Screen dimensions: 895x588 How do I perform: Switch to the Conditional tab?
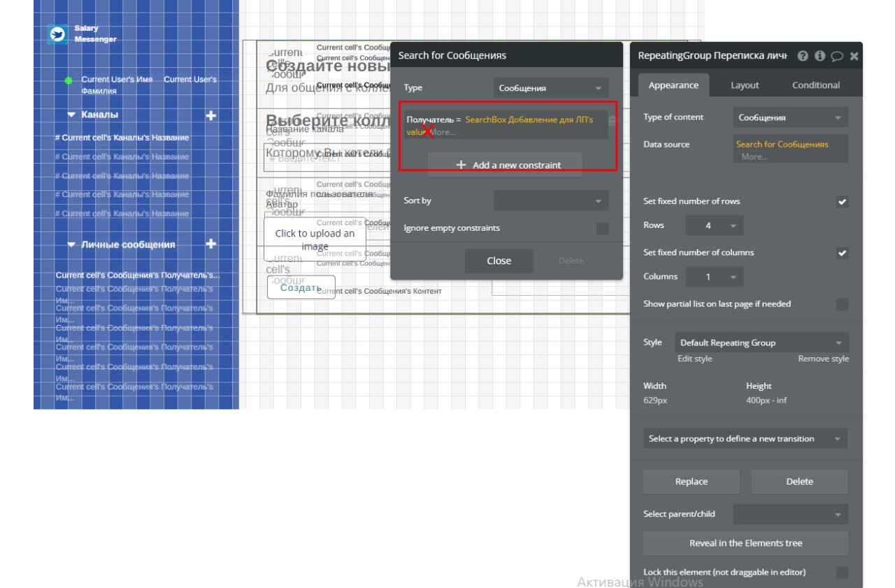pyautogui.click(x=816, y=85)
